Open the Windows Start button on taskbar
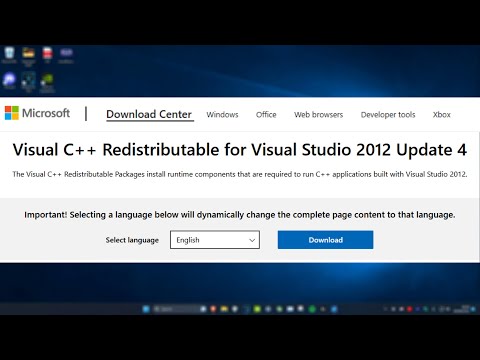480x360 pixels. [x=146, y=309]
